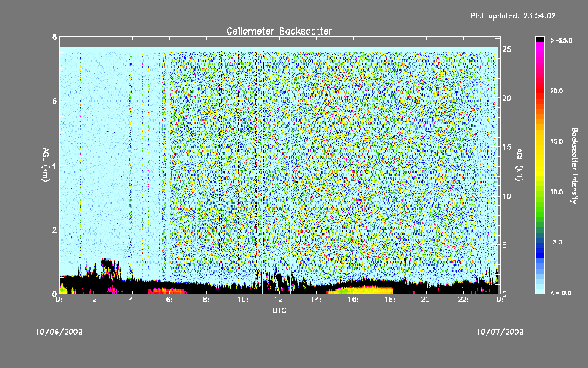Click the 15 tick on the kft axis
Screen dimensions: 588x368
click(506, 147)
